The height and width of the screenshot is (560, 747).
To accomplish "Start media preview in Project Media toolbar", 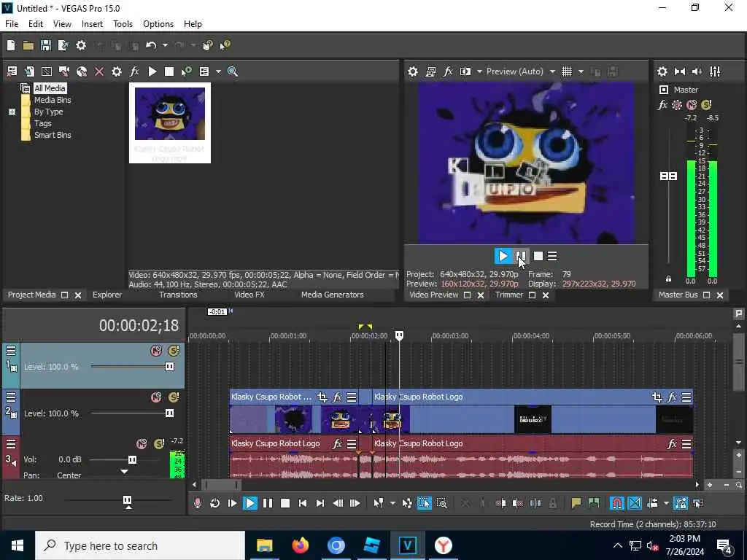I will coord(152,71).
